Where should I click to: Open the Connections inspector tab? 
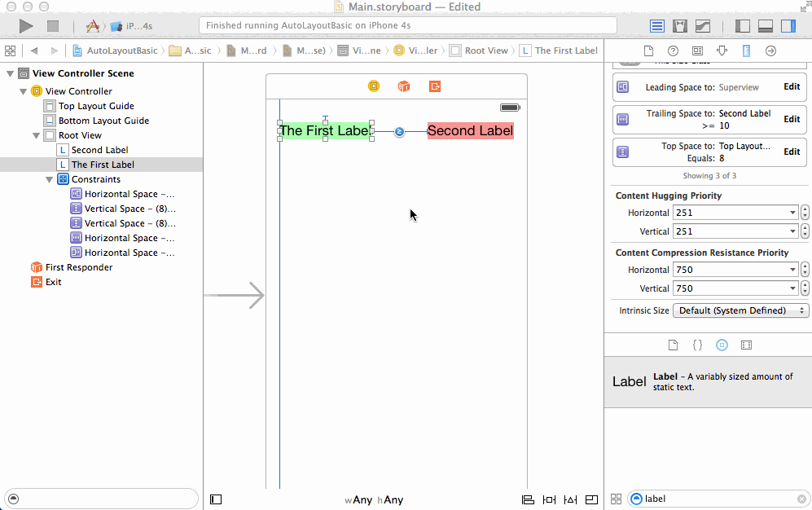pos(770,51)
